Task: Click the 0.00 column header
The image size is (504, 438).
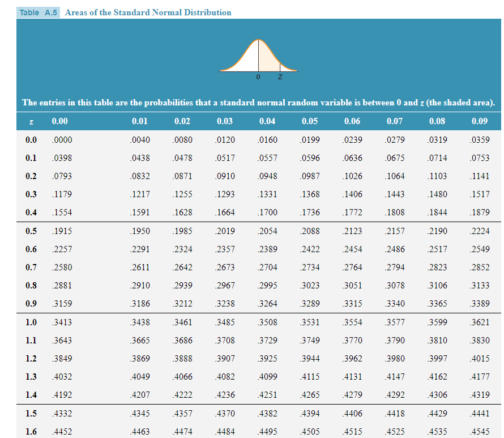Action: [x=62, y=121]
